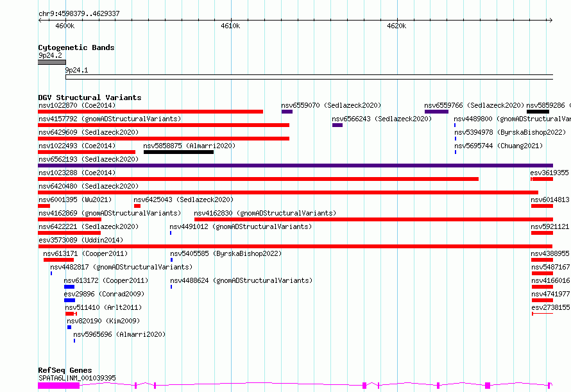Open nsv6014813 variant label

click(550, 200)
